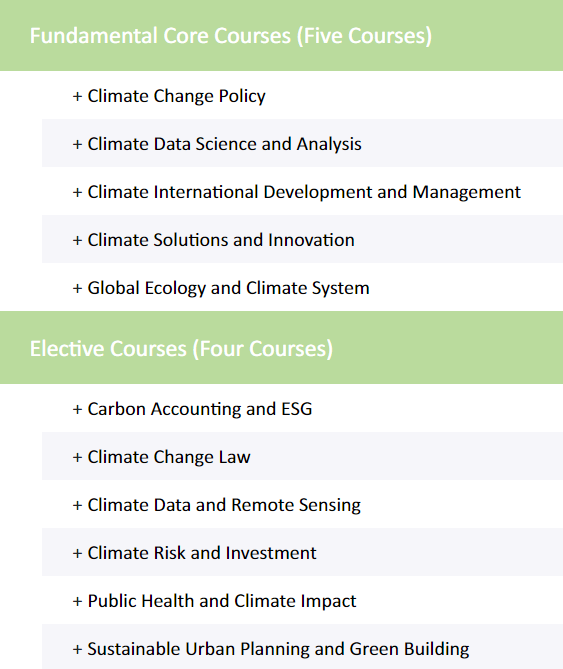The image size is (563, 669).
Task: Expand Carbon Accounting and ESG course
Action: 302,408
